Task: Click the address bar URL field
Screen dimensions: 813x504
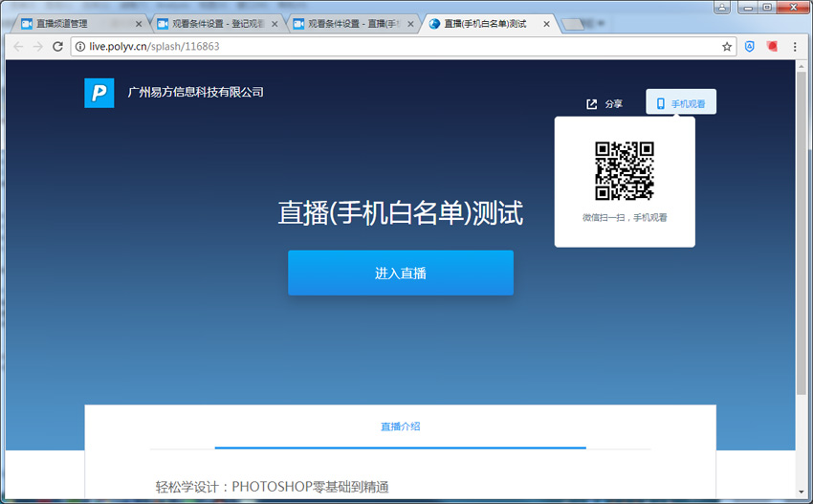Action: pyautogui.click(x=383, y=46)
